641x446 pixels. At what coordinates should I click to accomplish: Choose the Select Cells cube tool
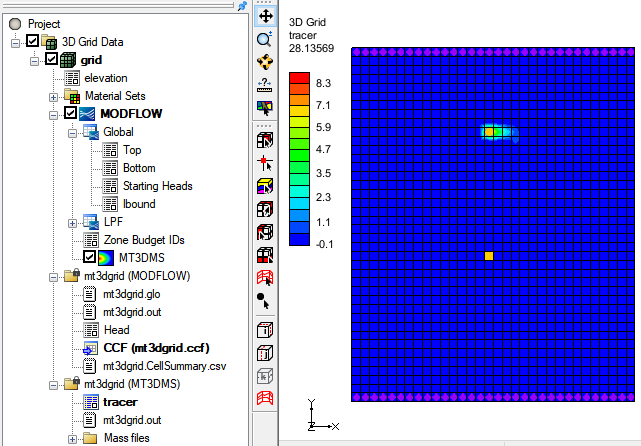point(265,140)
